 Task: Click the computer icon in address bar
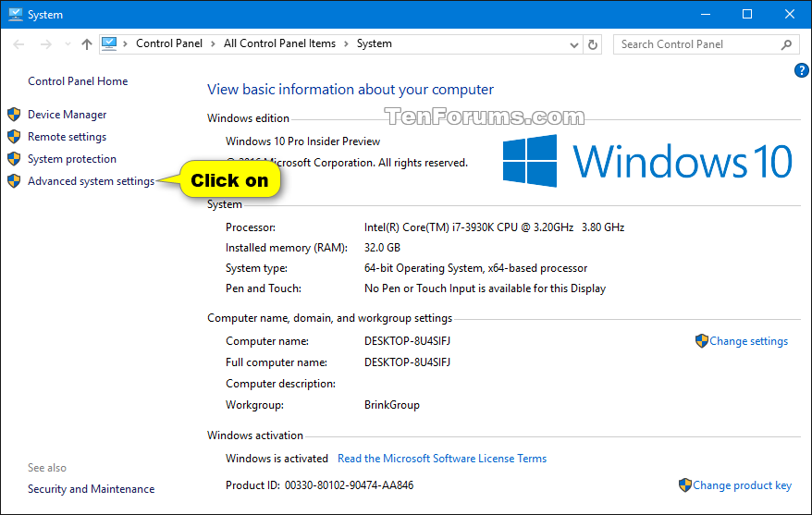[109, 44]
